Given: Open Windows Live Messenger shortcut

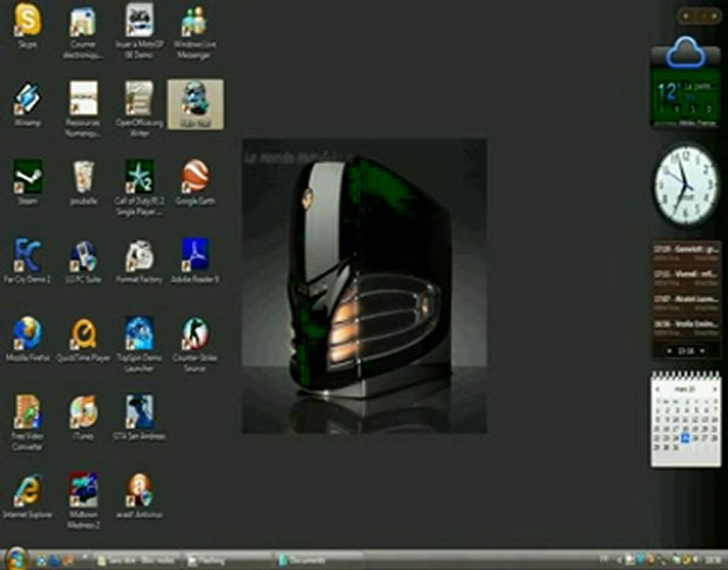Looking at the screenshot, I should [x=195, y=32].
